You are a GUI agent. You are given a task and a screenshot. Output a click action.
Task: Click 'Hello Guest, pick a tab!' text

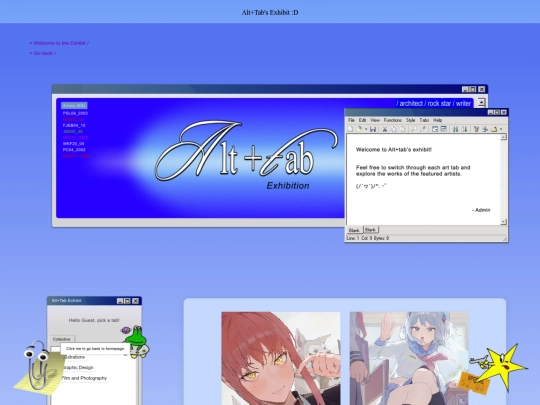coord(94,320)
